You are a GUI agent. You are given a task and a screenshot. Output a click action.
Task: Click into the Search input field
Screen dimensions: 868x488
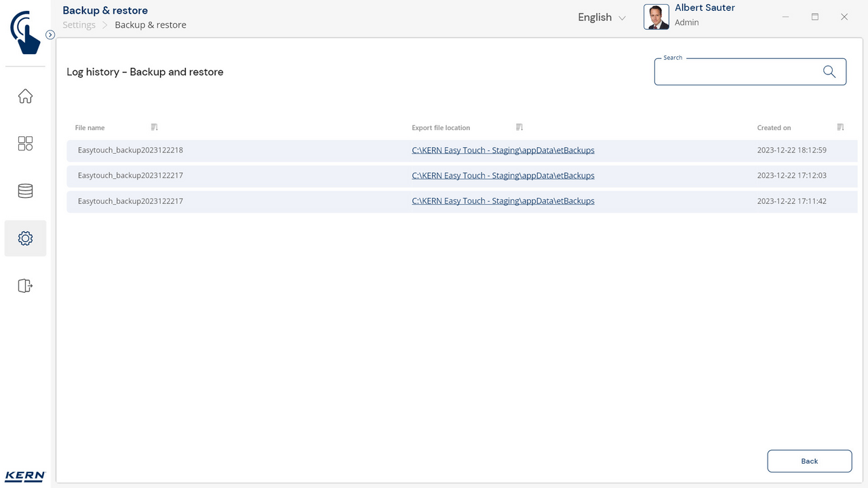tap(736, 72)
